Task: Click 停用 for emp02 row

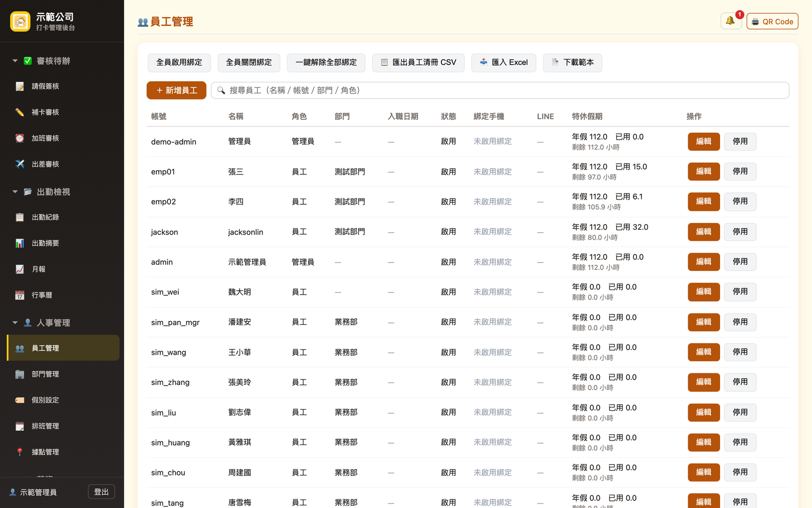Action: pos(740,202)
